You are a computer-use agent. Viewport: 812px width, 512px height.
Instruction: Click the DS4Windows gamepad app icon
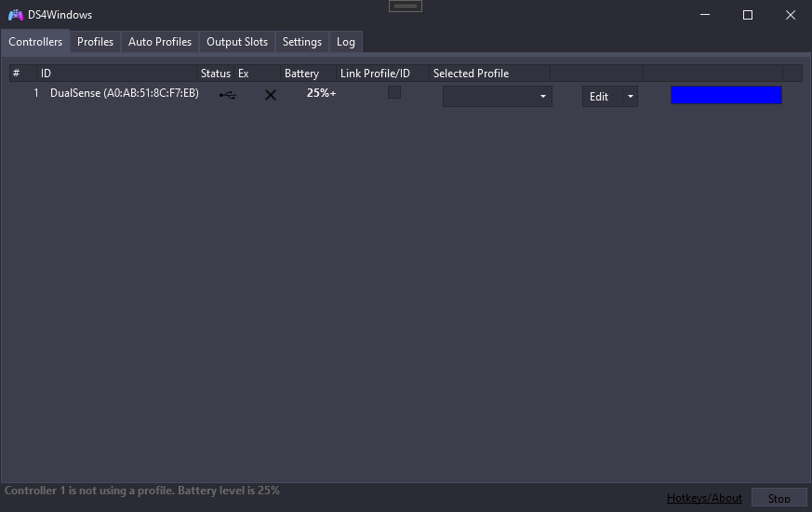point(16,15)
